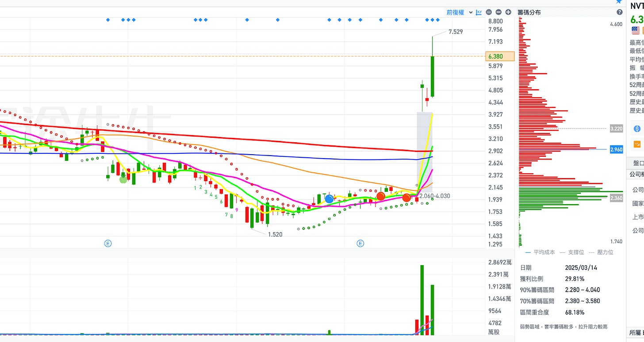Click the 6.380 current price tag
This screenshot has height=342, width=644.
point(500,56)
